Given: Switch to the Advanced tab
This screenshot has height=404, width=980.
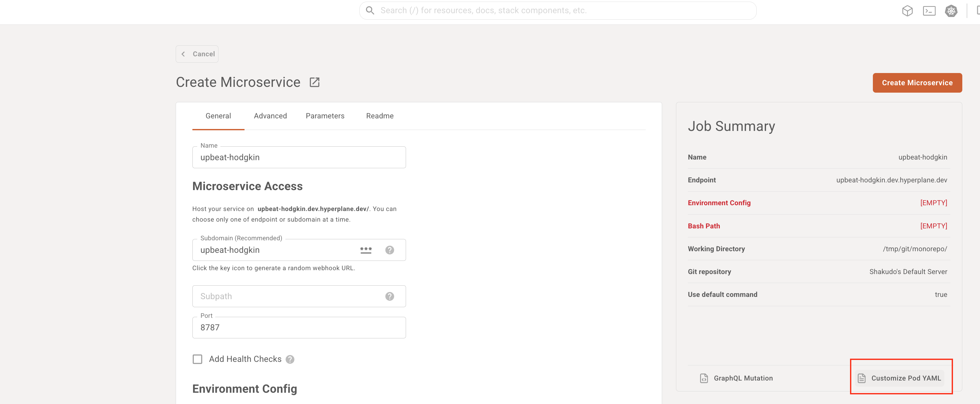Looking at the screenshot, I should pyautogui.click(x=270, y=116).
